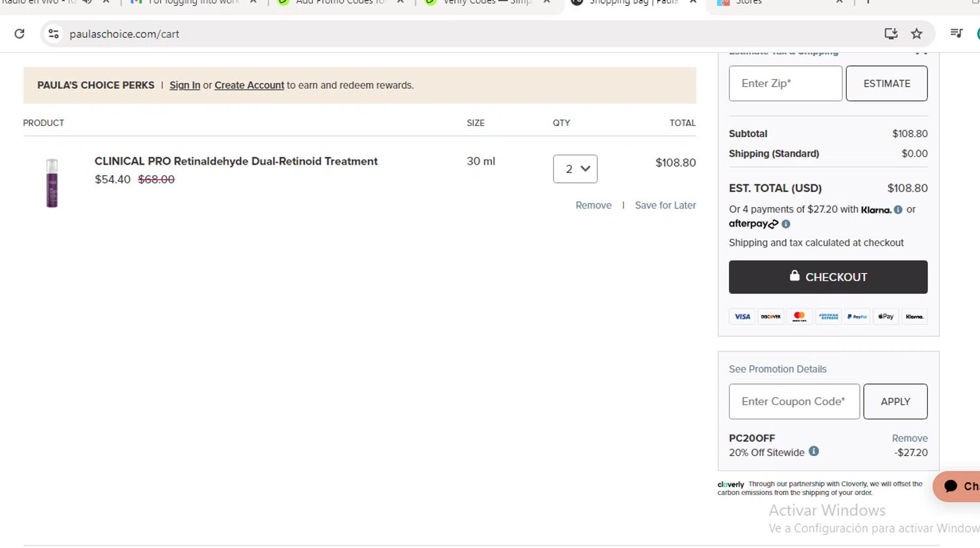Open See Promotion Details link
Image resolution: width=980 pixels, height=548 pixels.
pos(777,369)
